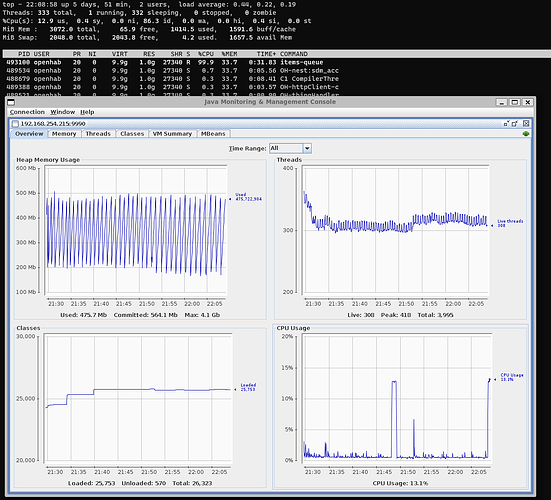Switch to the Overview tab
Screen dimensions: 551x500
click(x=29, y=134)
